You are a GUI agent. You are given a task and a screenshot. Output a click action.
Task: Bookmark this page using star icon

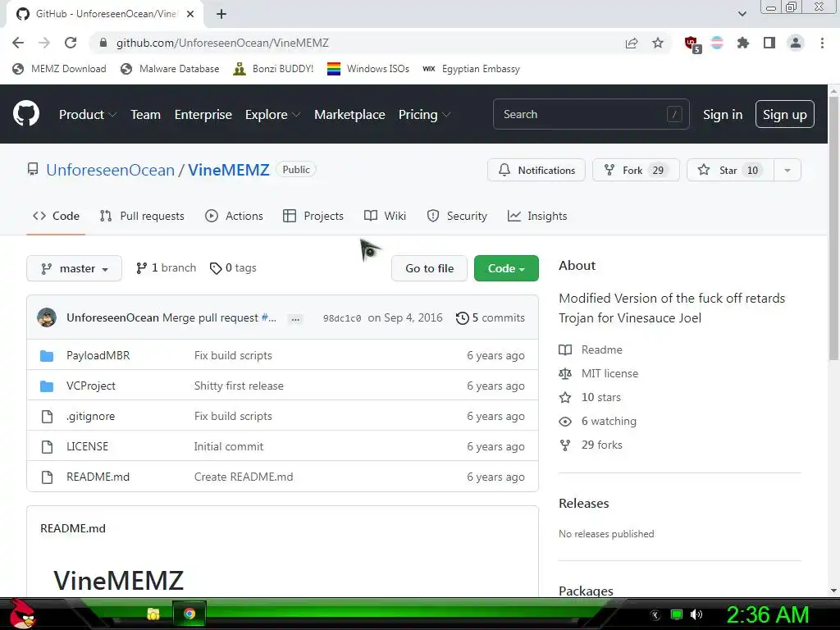tap(657, 43)
